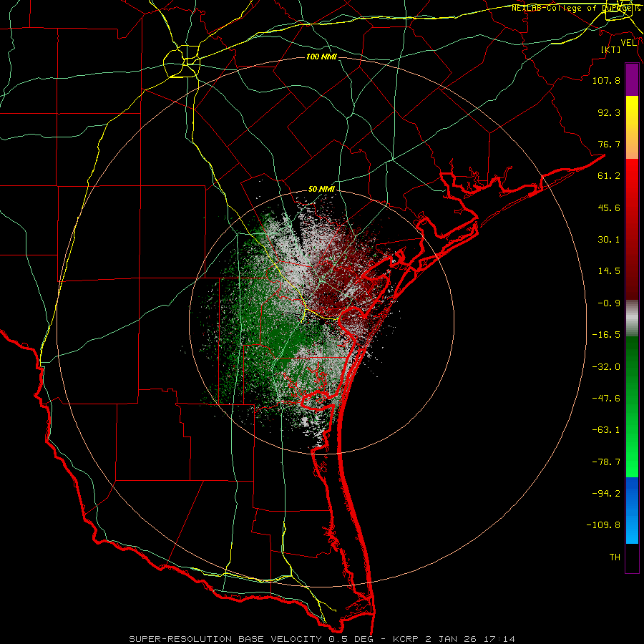Click the 50 NMI range ring label
Viewport: 644px width, 644px height.
321,190
